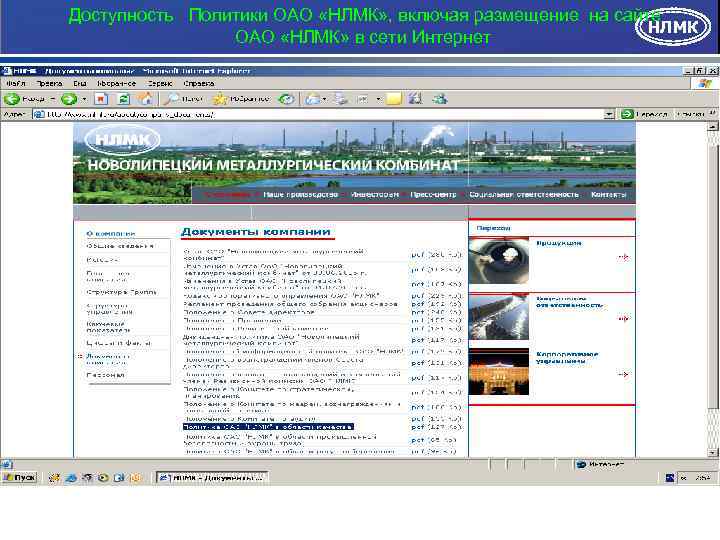The width and height of the screenshot is (720, 540).
Task: Open the Сервис menu
Action: click(x=159, y=84)
